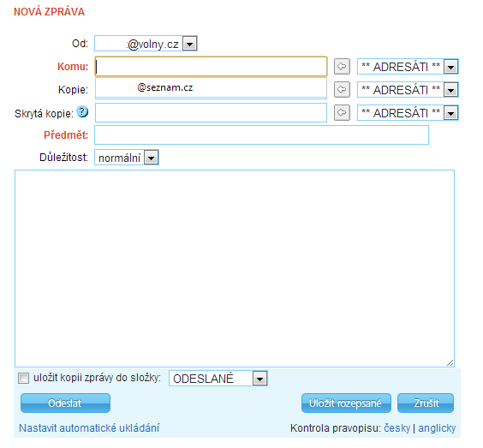Click the arrow icon beside Kopie field
The image size is (483, 448).
coord(342,89)
